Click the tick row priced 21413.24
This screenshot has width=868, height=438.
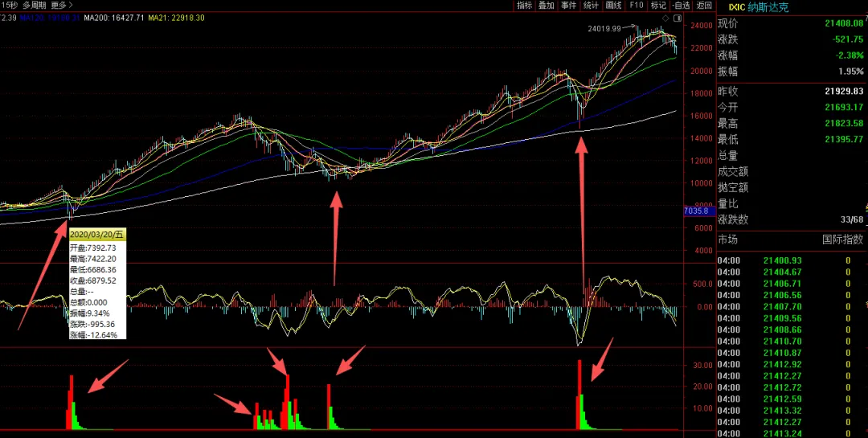point(791,433)
